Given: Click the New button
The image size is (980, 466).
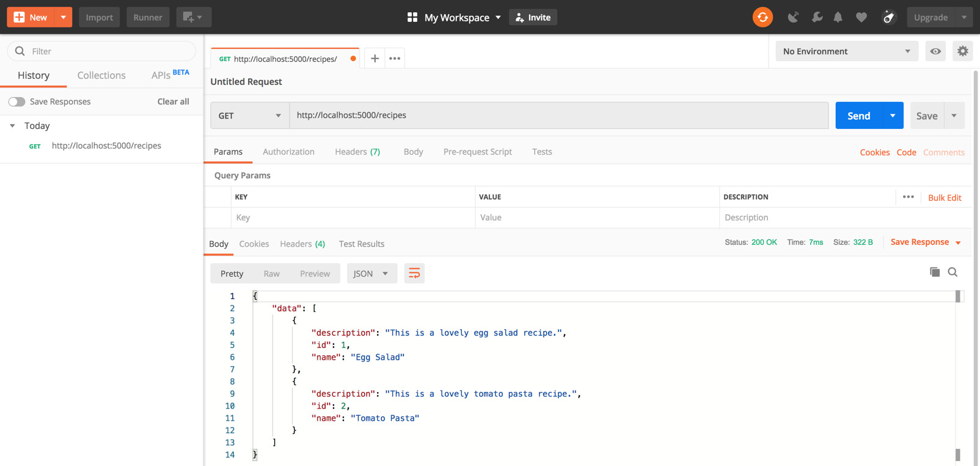Looking at the screenshot, I should pyautogui.click(x=31, y=17).
